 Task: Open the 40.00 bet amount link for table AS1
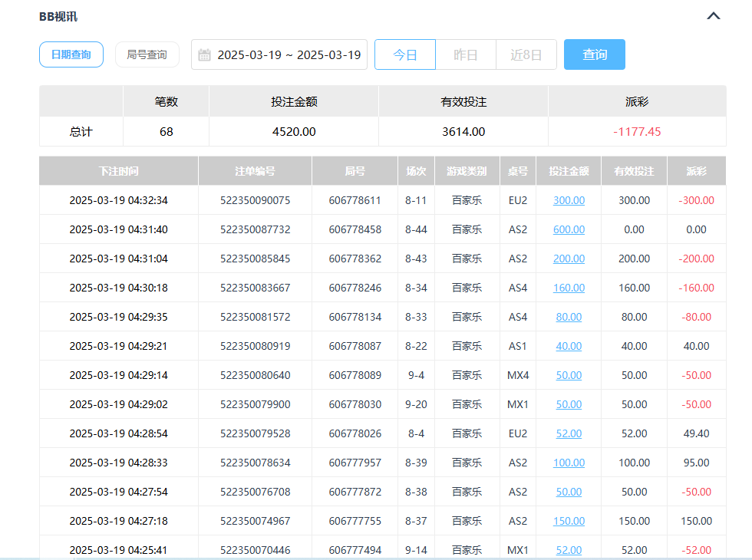[568, 346]
